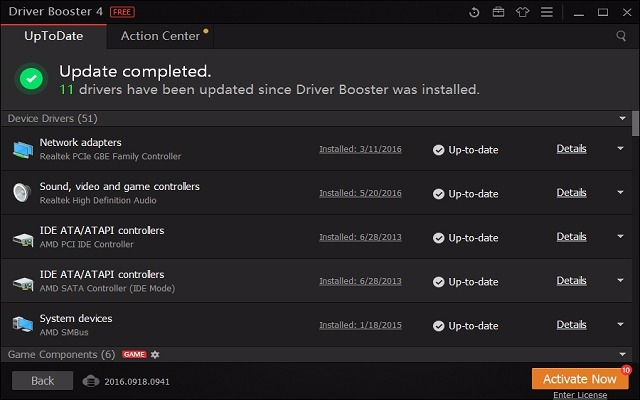The width and height of the screenshot is (640, 400).
Task: Click the Back button
Action: tap(42, 381)
